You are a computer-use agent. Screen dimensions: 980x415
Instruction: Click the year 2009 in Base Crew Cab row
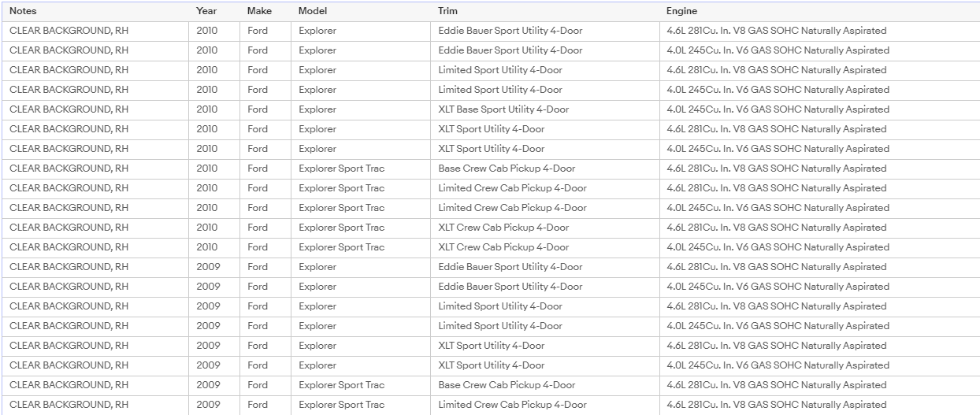point(208,385)
